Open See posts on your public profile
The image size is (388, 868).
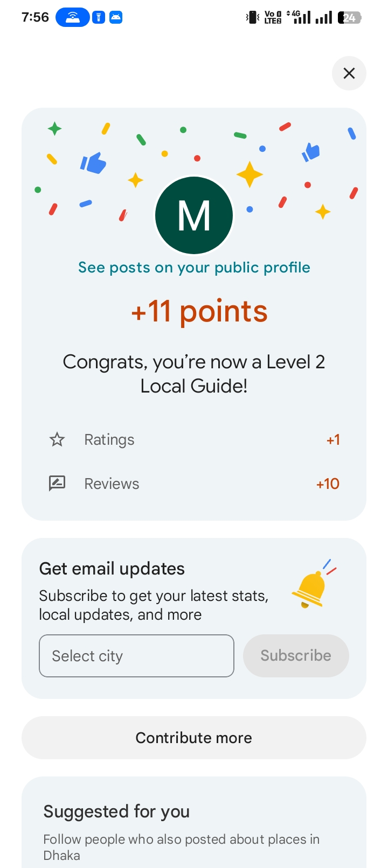pos(194,268)
